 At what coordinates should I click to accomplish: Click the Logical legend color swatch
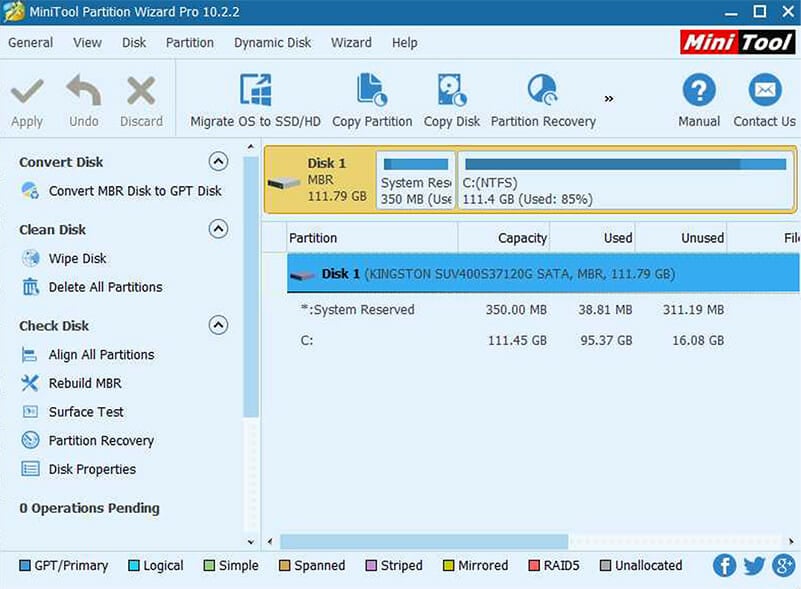(134, 566)
